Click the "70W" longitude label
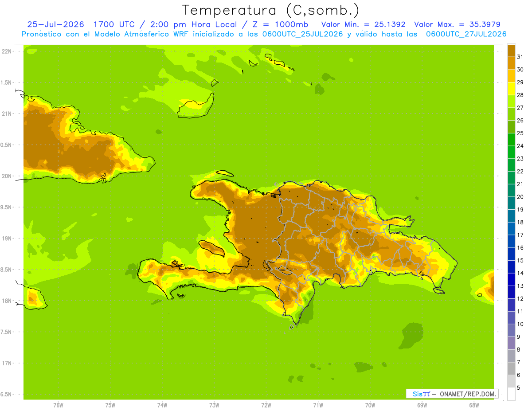Image resolution: width=532 pixels, height=411 pixels. pyautogui.click(x=370, y=405)
